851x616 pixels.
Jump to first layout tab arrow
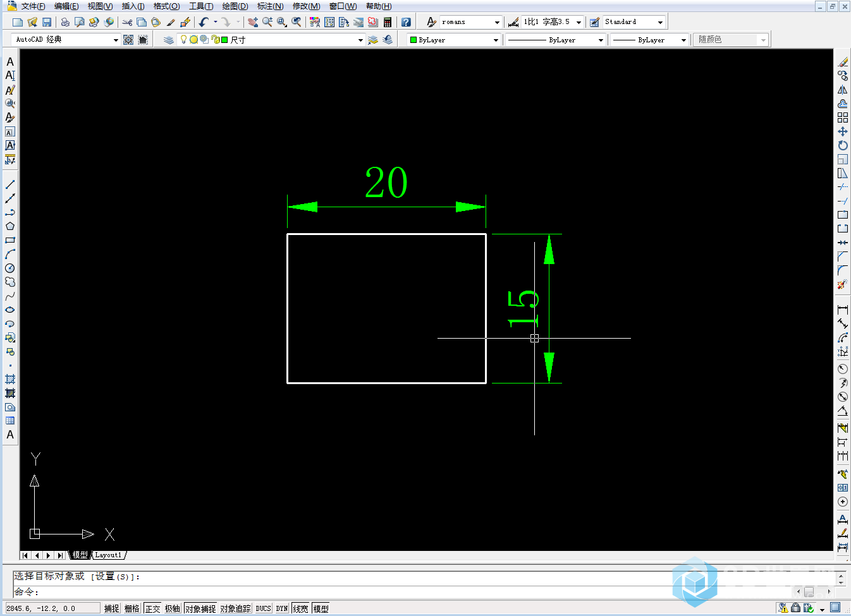click(x=25, y=555)
